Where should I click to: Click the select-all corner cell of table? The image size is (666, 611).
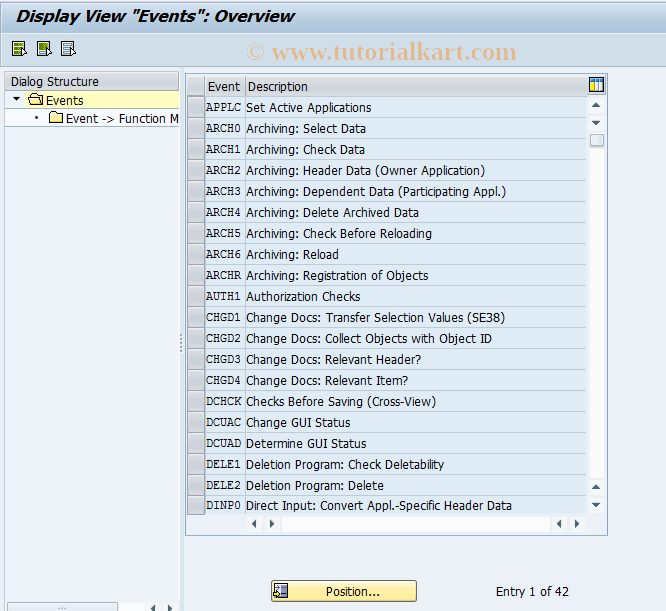[196, 87]
